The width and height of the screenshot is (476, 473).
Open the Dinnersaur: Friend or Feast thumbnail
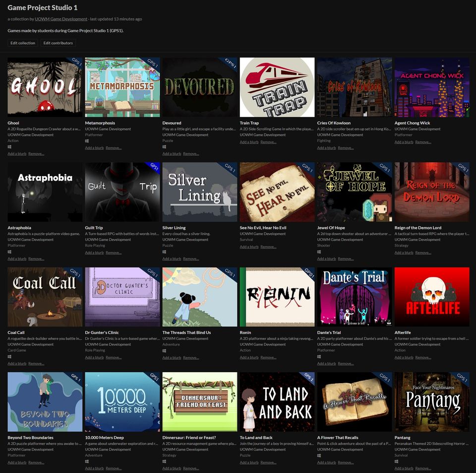[x=200, y=402]
